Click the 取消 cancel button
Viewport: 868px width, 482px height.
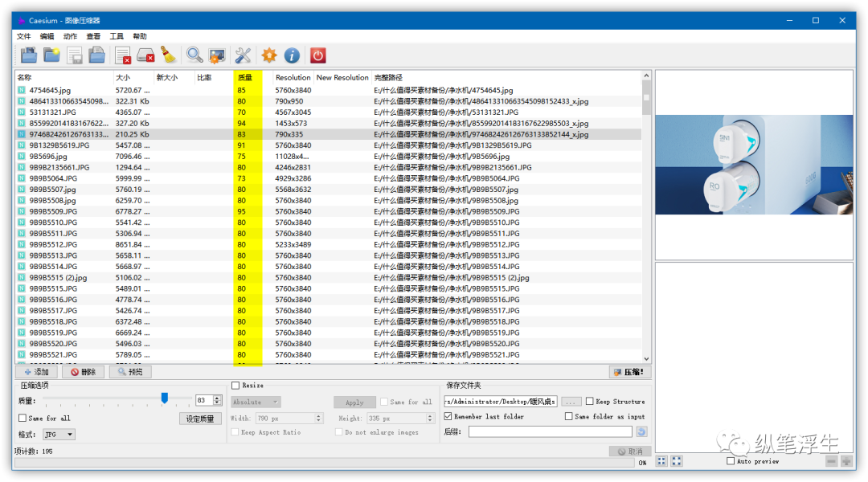coord(630,451)
